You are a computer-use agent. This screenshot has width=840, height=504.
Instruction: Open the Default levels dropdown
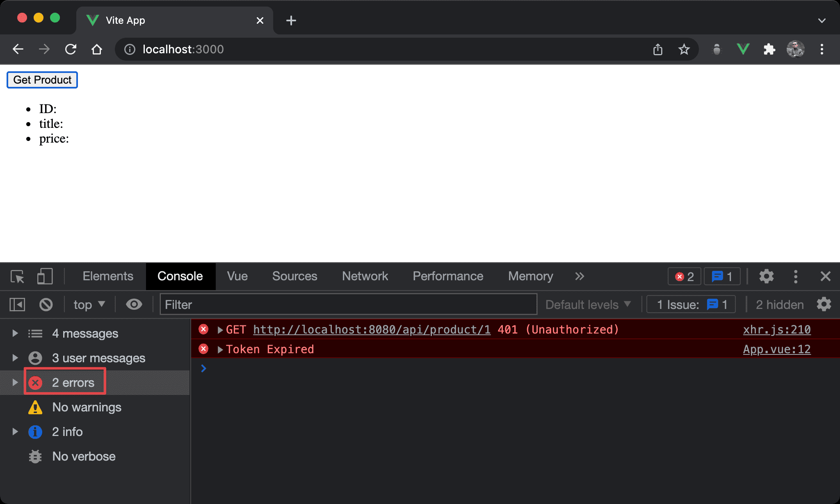pyautogui.click(x=588, y=305)
